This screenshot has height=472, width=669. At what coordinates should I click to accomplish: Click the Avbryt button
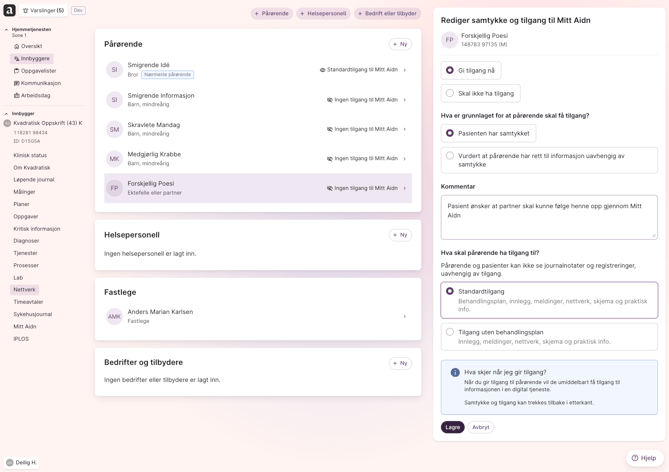(481, 427)
